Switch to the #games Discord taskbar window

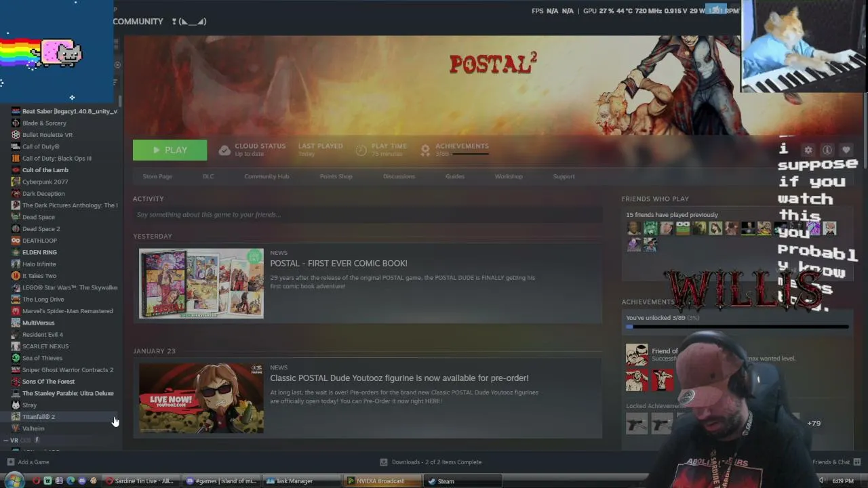click(x=221, y=481)
